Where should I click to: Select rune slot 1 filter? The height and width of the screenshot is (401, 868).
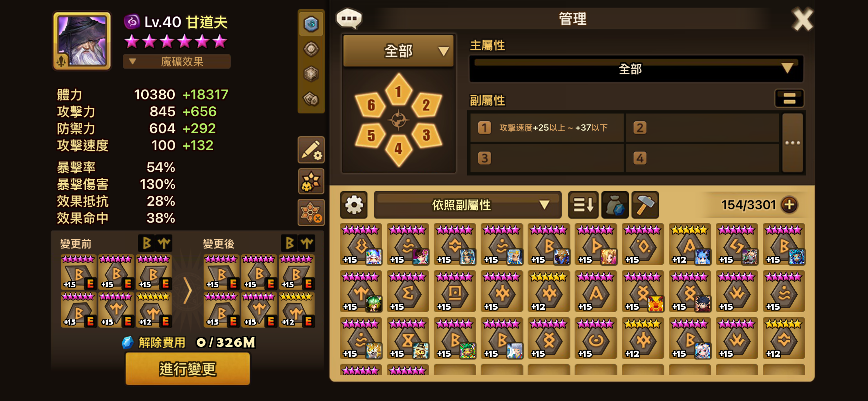pyautogui.click(x=398, y=90)
